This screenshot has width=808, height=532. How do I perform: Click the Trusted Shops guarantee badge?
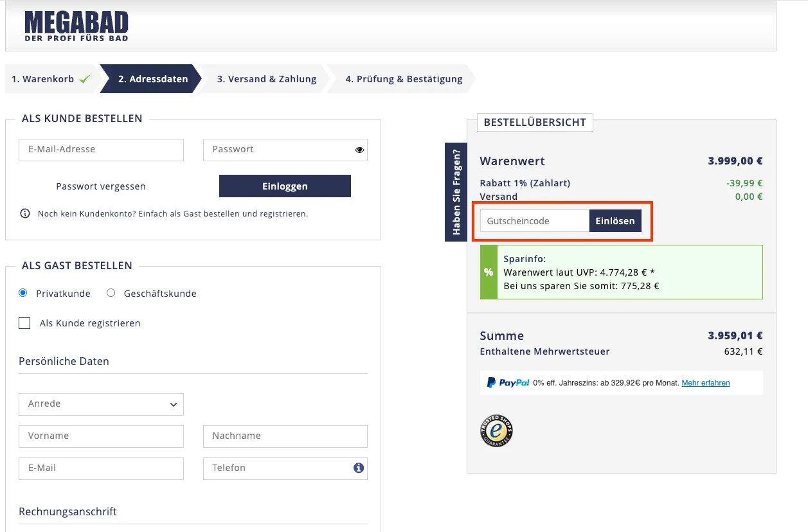[x=496, y=430]
